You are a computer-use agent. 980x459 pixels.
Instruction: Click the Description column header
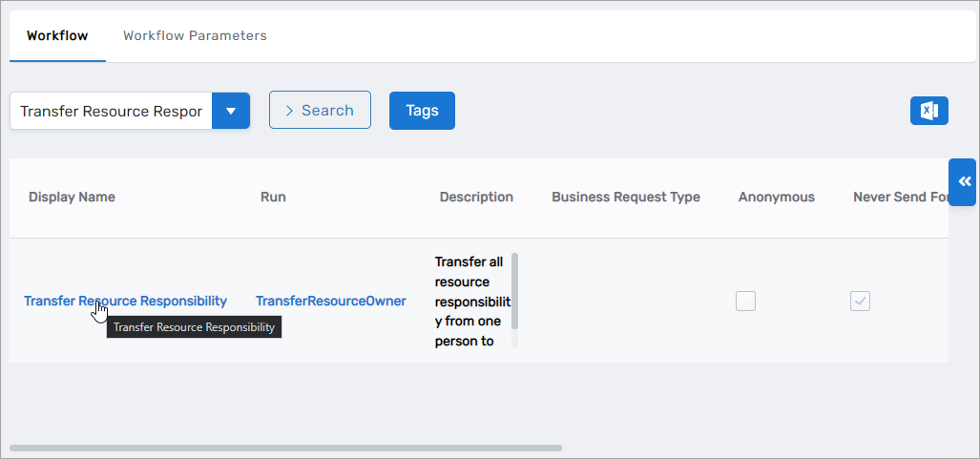(476, 198)
